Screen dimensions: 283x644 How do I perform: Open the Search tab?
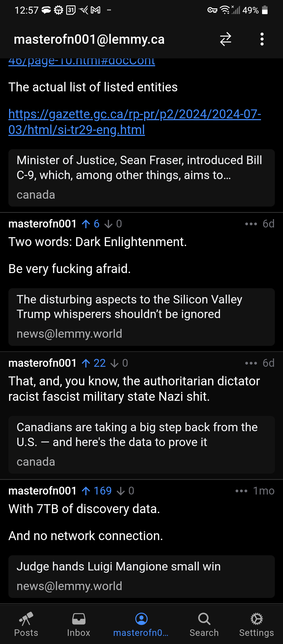pos(204,624)
